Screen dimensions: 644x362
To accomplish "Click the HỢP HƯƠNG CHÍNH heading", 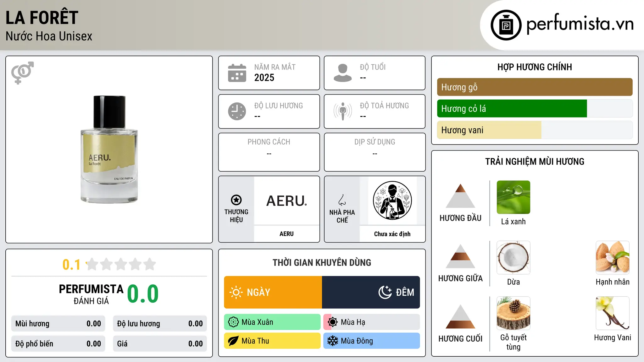I will pyautogui.click(x=535, y=67).
